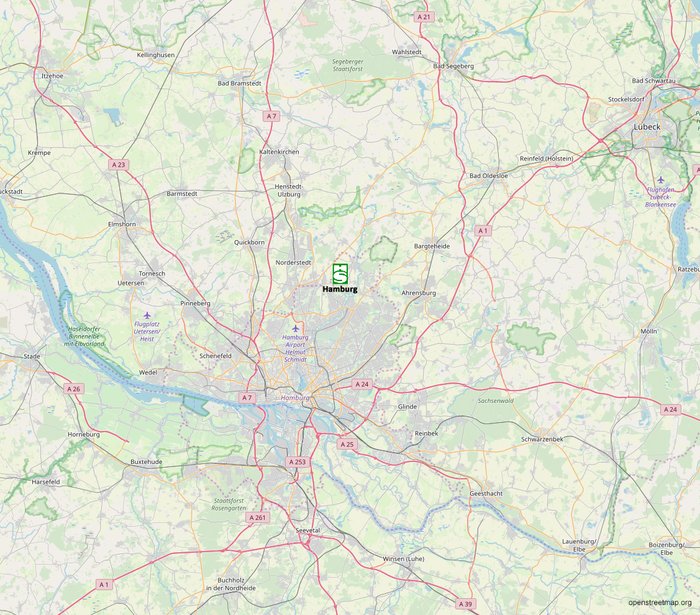This screenshot has height=615, width=700.
Task: Open the openstreetmap.org attribution link
Action: coord(660,603)
